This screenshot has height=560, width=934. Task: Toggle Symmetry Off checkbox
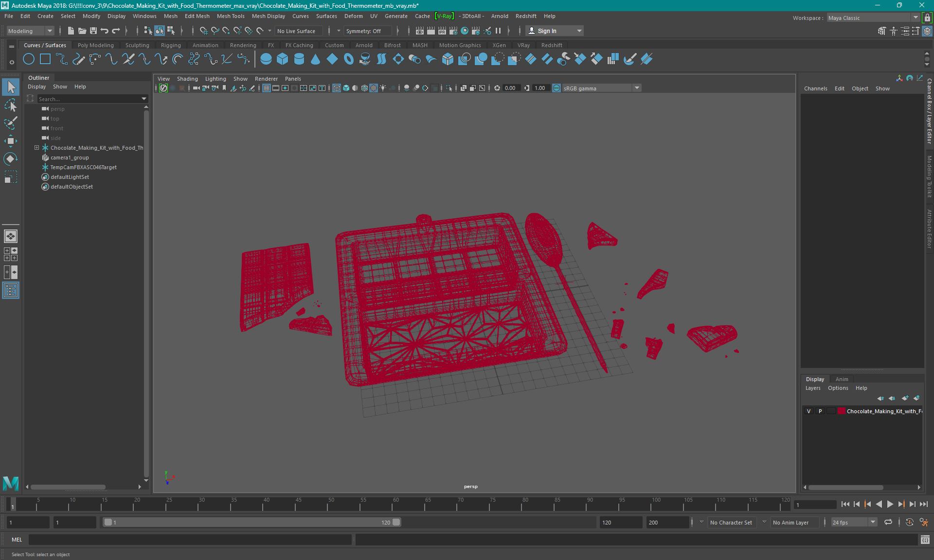(364, 31)
